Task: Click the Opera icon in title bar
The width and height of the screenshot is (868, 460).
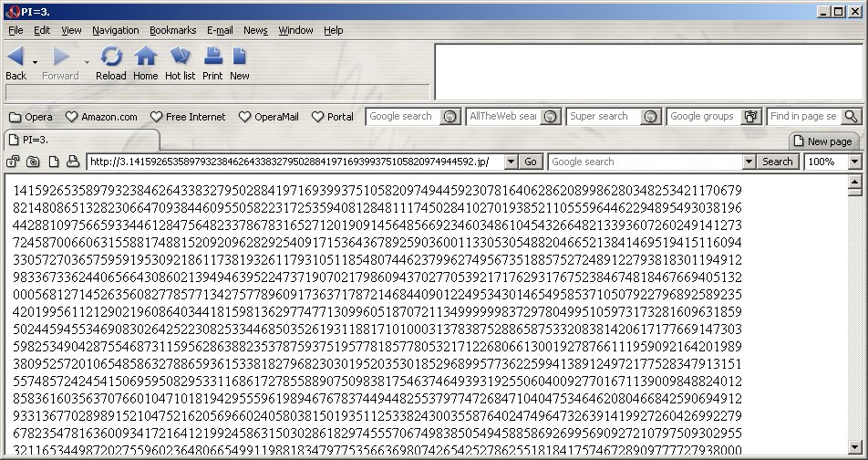Action: tap(12, 12)
